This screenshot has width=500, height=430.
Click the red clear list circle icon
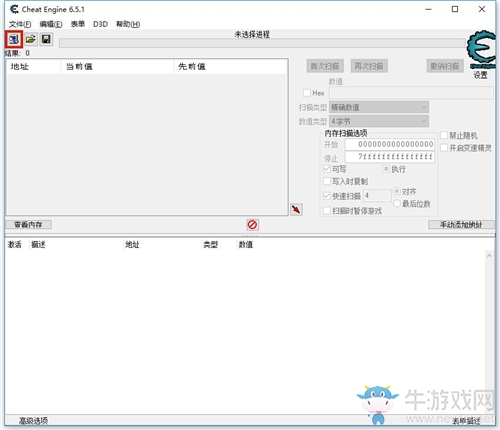tap(252, 225)
